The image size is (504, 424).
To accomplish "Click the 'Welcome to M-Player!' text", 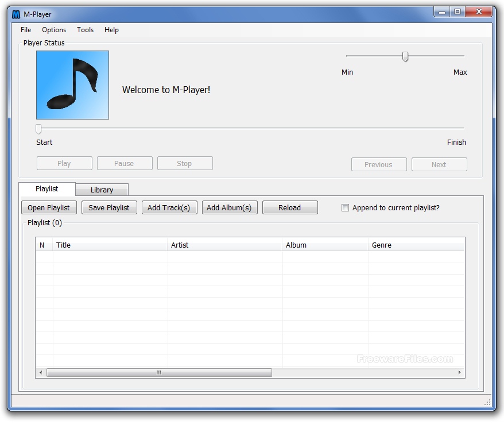I will 166,90.
